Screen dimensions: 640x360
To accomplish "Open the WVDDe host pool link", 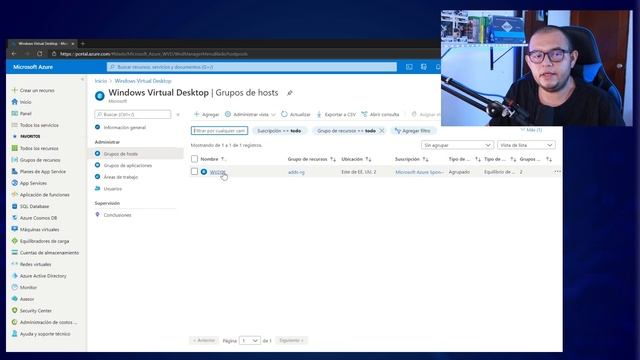I will 218,172.
